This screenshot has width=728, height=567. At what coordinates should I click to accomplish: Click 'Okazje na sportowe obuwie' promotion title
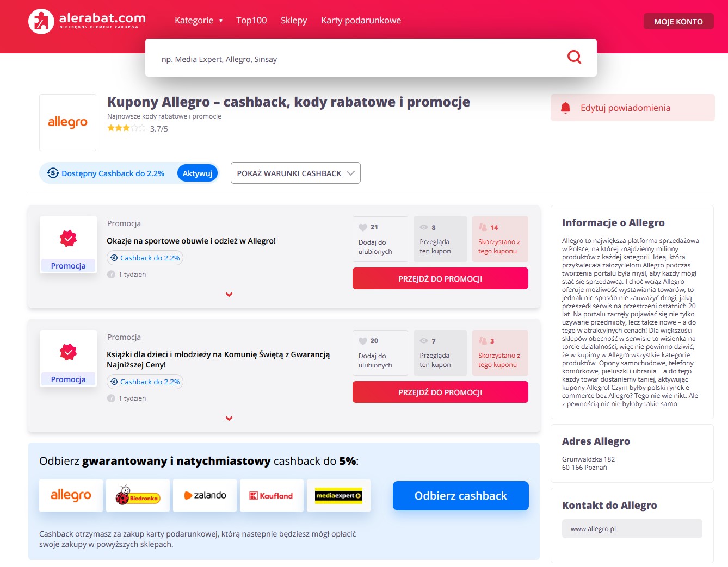coord(191,241)
